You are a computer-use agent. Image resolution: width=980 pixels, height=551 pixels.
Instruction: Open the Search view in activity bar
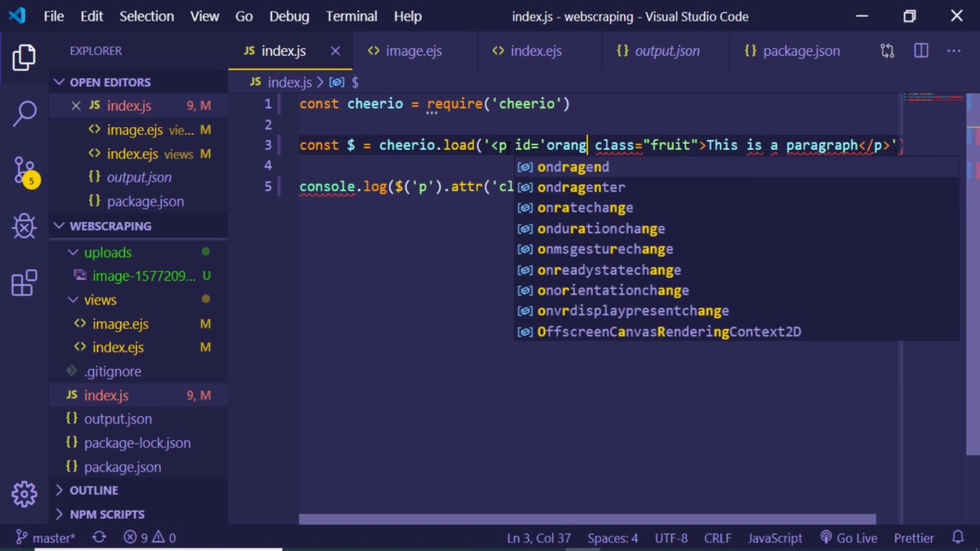[x=24, y=113]
